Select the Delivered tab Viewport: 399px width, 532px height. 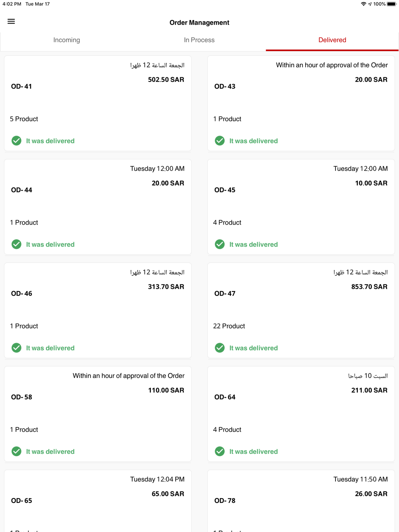332,40
